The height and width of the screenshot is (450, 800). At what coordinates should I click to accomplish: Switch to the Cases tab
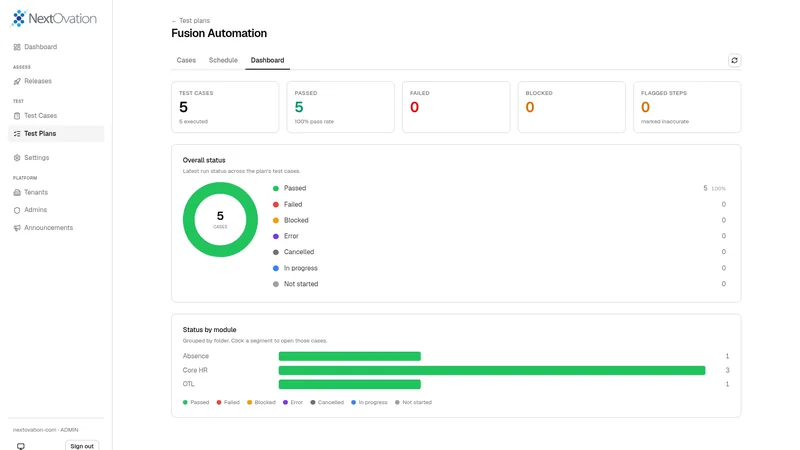[x=186, y=60]
